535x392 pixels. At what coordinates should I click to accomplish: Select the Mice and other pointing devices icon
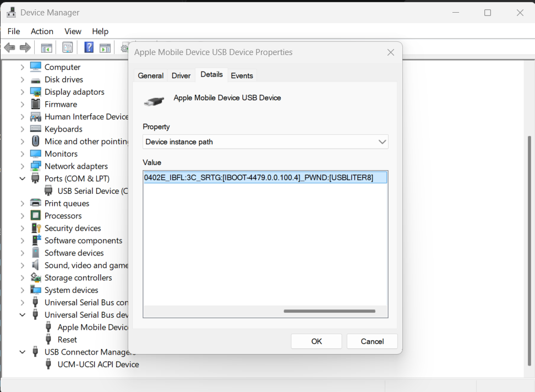pyautogui.click(x=35, y=141)
